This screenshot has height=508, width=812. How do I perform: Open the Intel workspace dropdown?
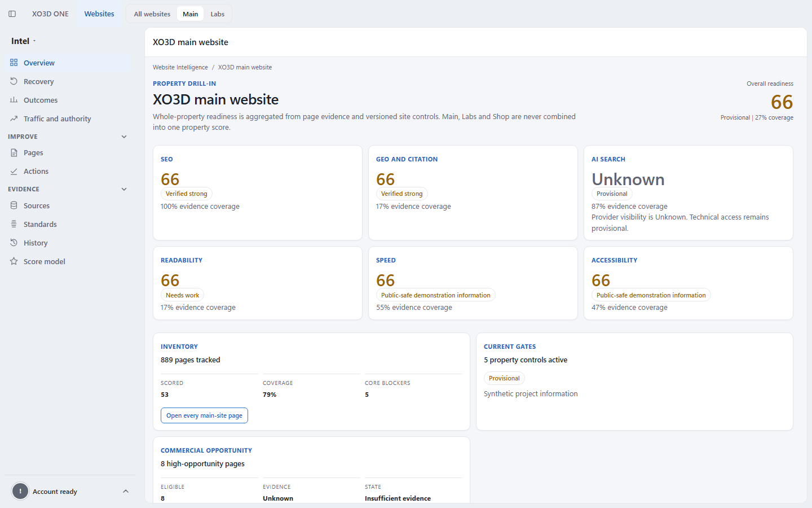click(24, 41)
